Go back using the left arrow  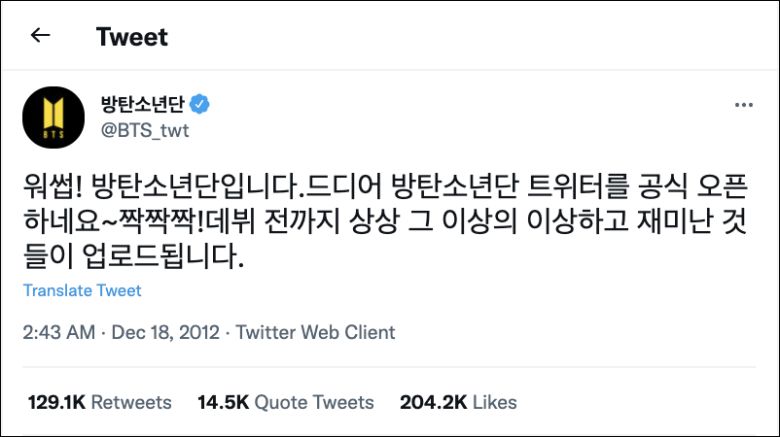click(40, 37)
